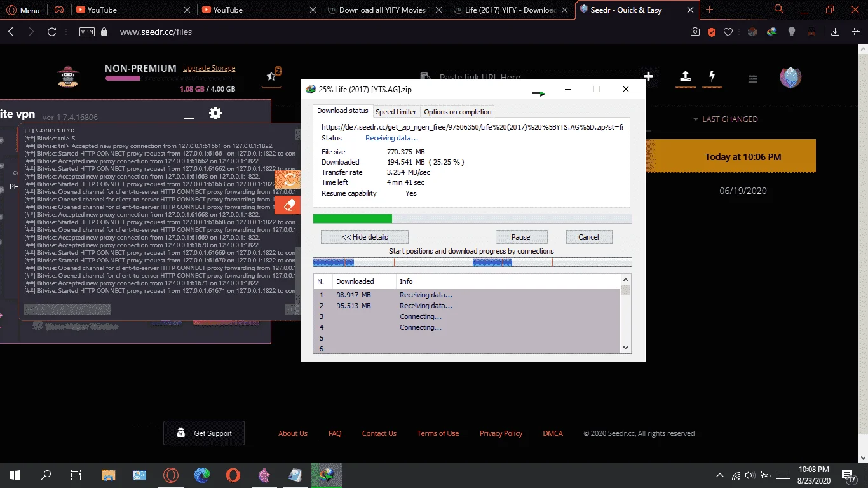Click the Seedr upload torrent icon
This screenshot has width=868, height=488.
[685, 76]
